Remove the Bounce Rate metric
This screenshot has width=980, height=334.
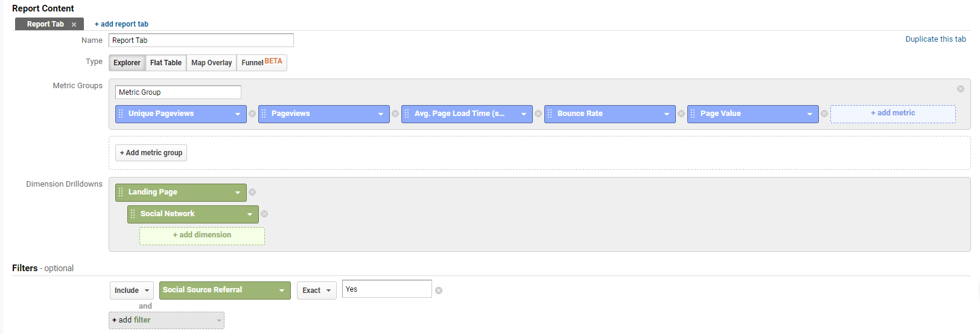click(x=681, y=114)
